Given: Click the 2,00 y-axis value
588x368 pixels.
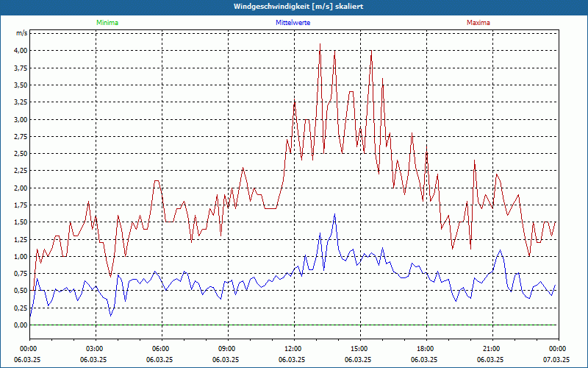Looking at the screenshot, I should coord(21,188).
